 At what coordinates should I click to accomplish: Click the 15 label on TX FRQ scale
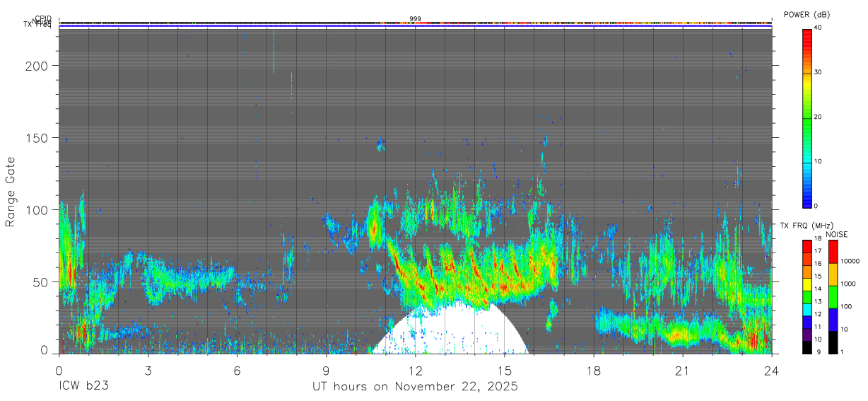[816, 277]
